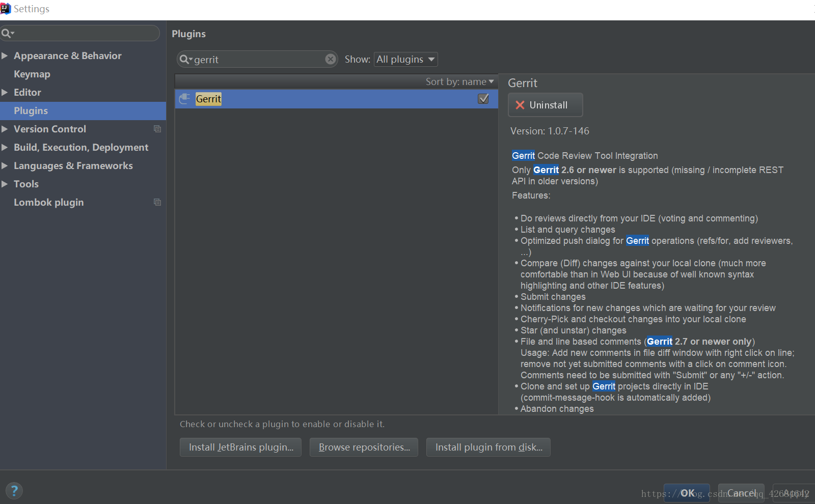Viewport: 815px width, 504px height.
Task: Click the IntelliJ icon in the Settings title bar
Action: point(5,9)
